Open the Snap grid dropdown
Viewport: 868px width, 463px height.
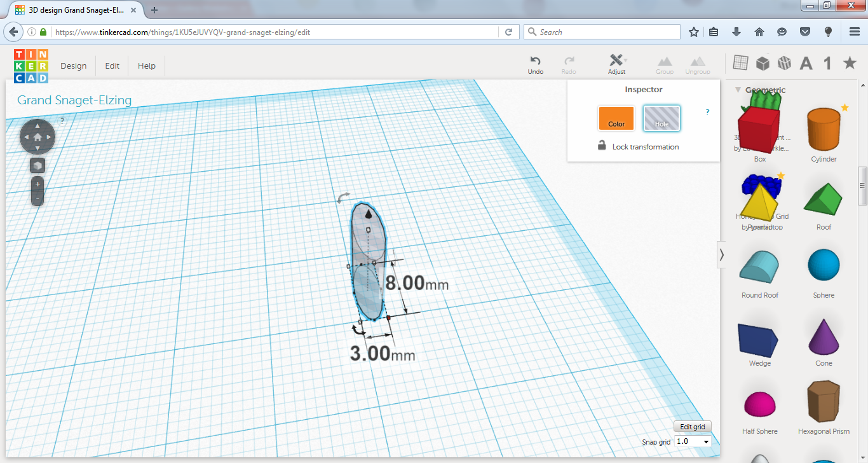[x=693, y=441]
